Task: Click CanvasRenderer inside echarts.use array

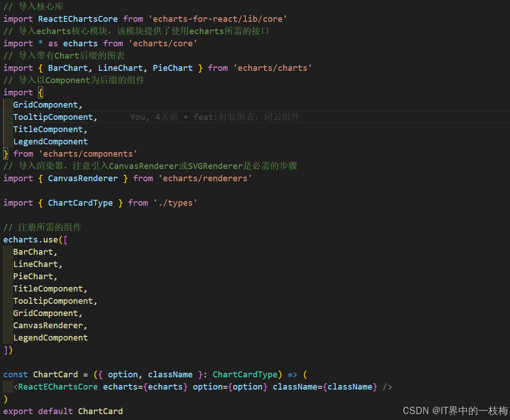Action: (x=48, y=326)
